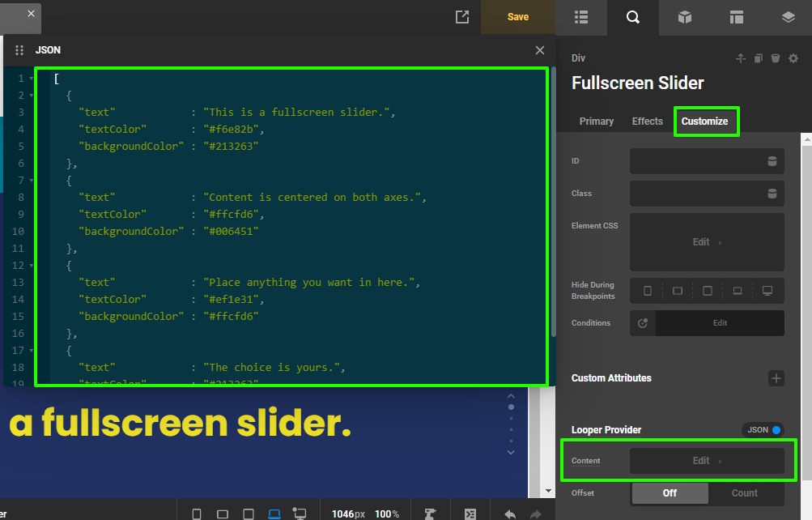Screen dimensions: 812x520
Task: Click the ID input field
Action: [696, 161]
